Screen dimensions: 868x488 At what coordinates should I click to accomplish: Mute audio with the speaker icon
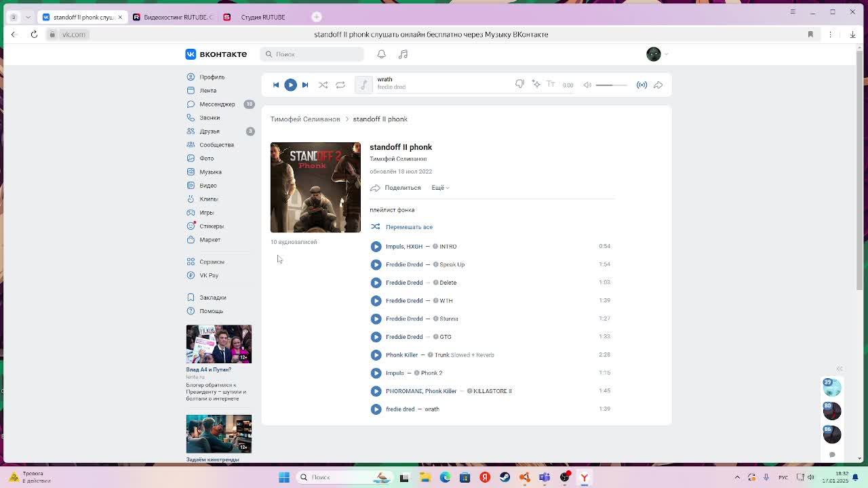tap(587, 85)
